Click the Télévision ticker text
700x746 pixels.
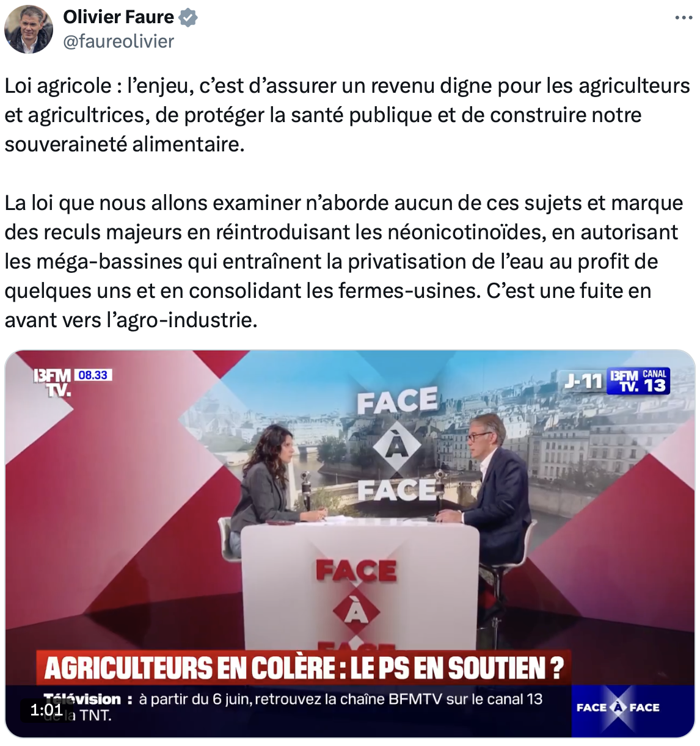pos(293,706)
